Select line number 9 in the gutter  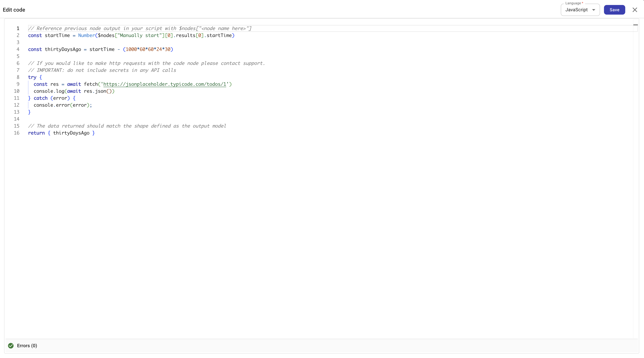click(17, 84)
